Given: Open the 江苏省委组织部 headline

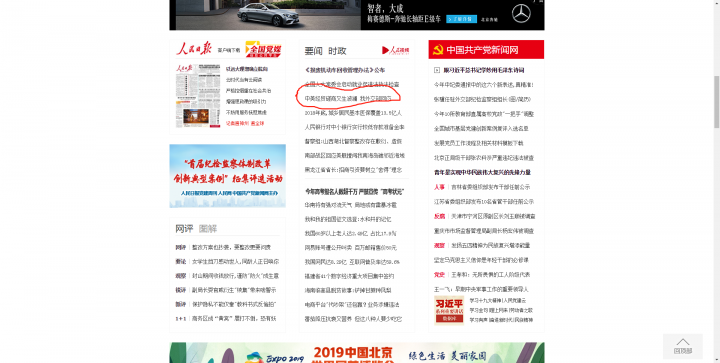Looking at the screenshot, I should coord(484,202).
